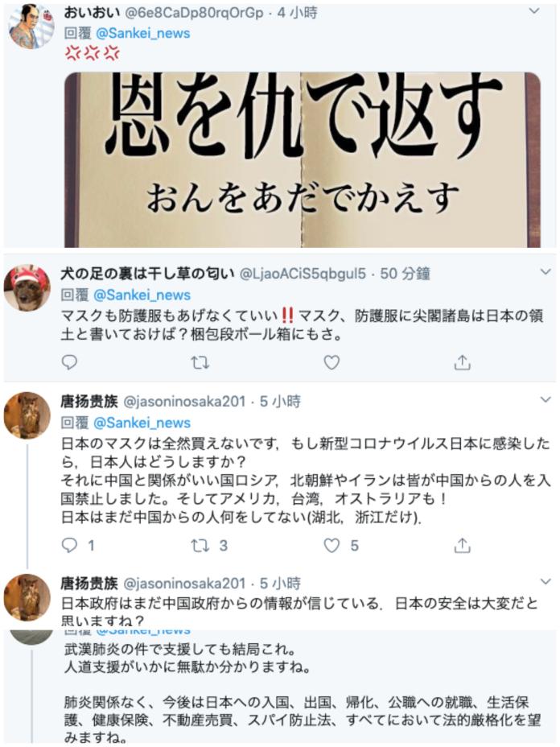Open the @Sankei_news link in おいおい's reply
Viewport: 560px width, 747px height.
pyautogui.click(x=143, y=33)
